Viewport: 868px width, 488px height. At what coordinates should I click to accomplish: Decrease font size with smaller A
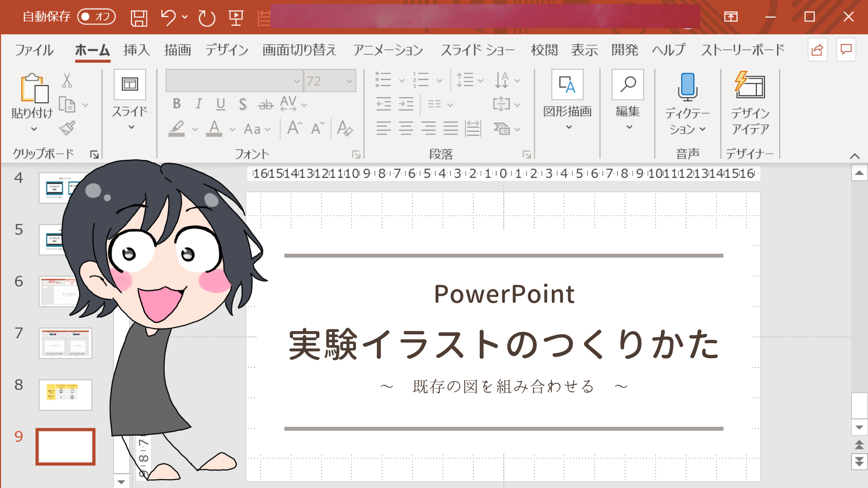[x=317, y=128]
